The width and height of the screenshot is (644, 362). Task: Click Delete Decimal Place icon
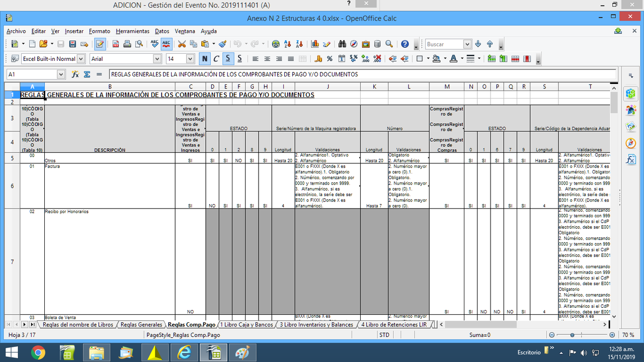pyautogui.click(x=377, y=59)
